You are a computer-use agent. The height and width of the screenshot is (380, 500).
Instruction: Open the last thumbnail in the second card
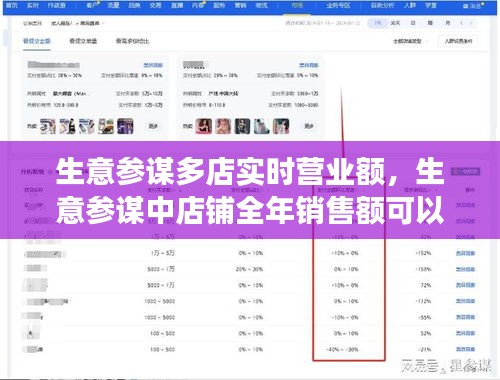(x=281, y=126)
